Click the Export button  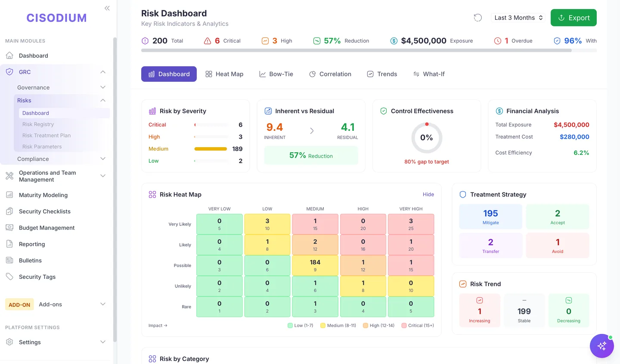pos(573,18)
